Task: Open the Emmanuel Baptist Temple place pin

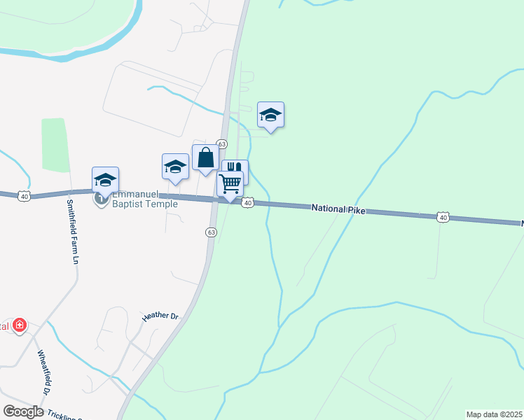Action: pyautogui.click(x=101, y=200)
